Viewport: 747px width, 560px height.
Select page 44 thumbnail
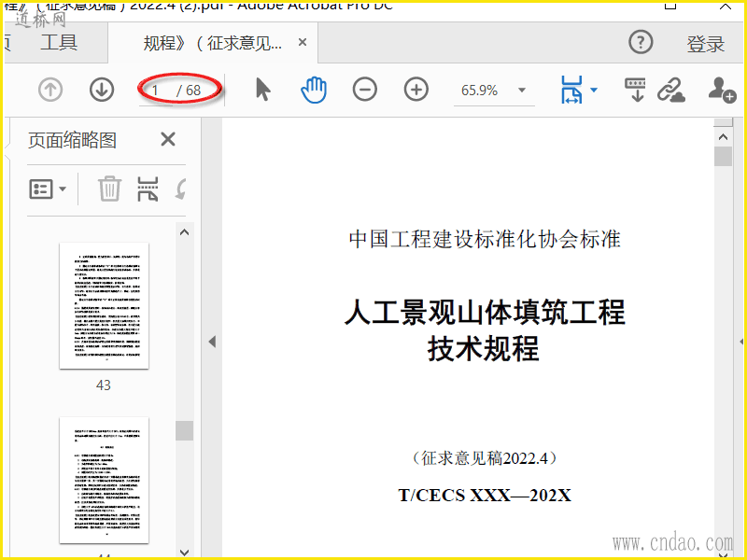point(104,480)
